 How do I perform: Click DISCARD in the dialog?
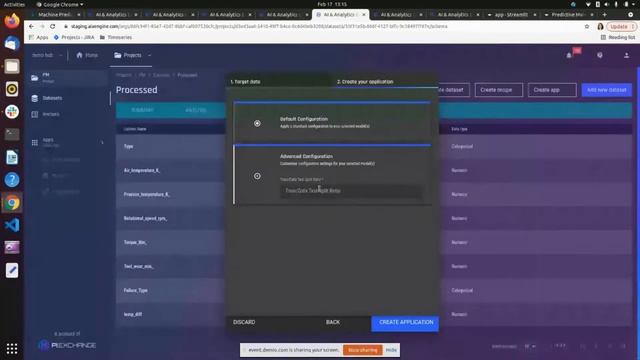[244, 322]
